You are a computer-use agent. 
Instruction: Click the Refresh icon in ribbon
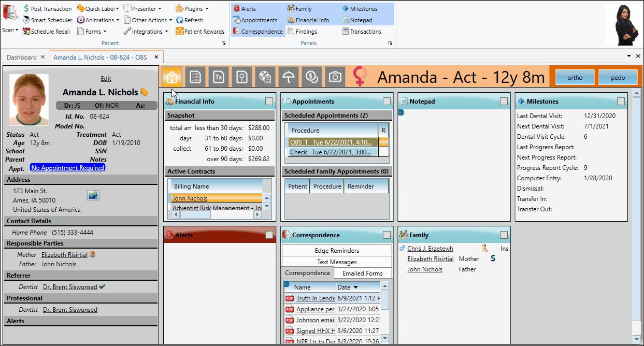click(x=180, y=20)
